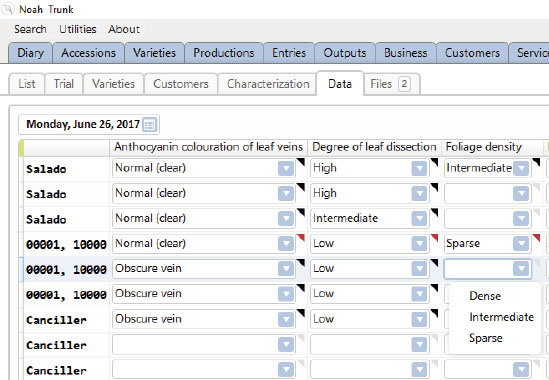Switch to the List sub-tab
549x380 pixels.
click(27, 84)
